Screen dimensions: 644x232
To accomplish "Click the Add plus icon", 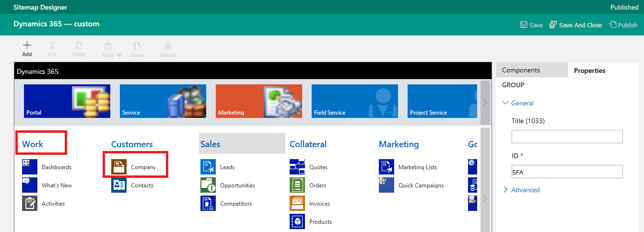I will (x=27, y=45).
